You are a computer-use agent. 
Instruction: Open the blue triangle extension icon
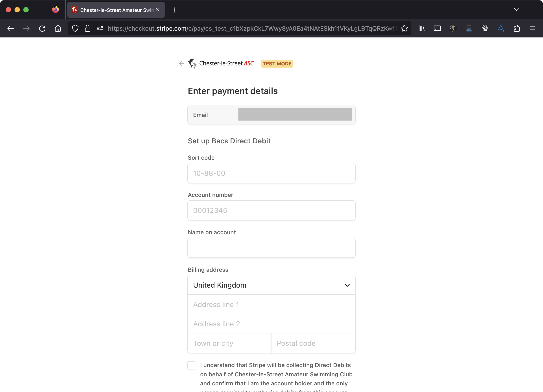[x=501, y=28]
